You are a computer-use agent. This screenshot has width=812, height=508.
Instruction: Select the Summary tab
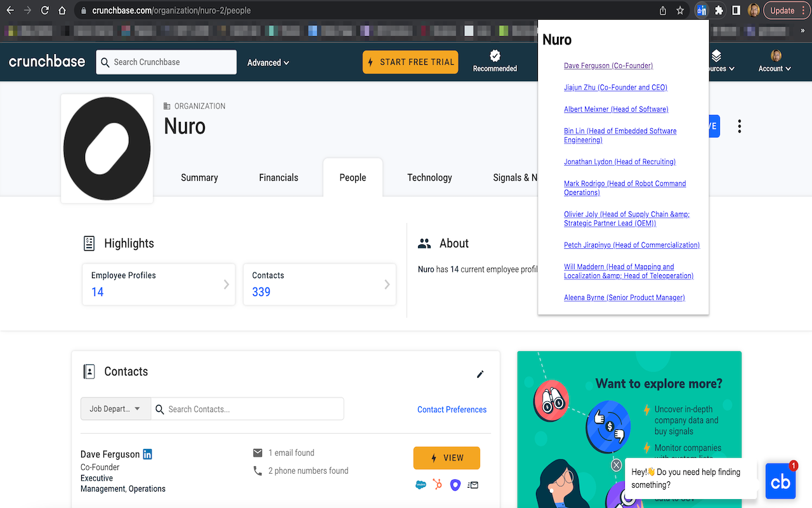(199, 178)
